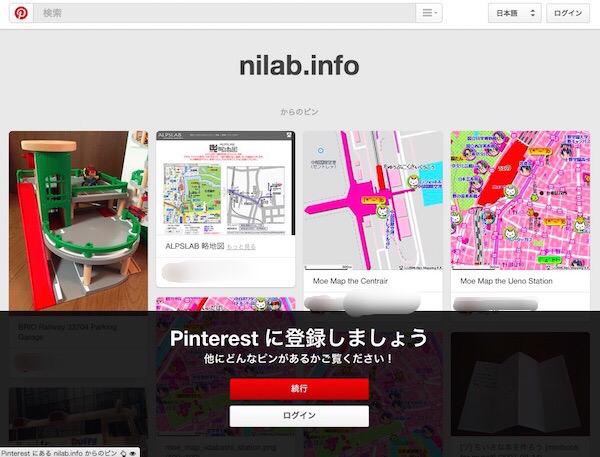The height and width of the screenshot is (457, 600).
Task: Open the BRIO parking garage toy pin
Action: click(78, 221)
